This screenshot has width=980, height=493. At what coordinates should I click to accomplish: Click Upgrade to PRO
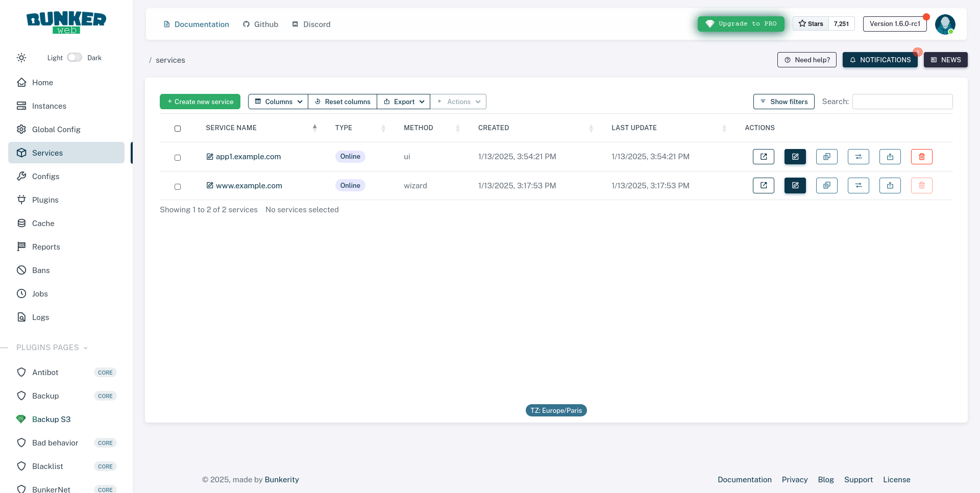741,23
